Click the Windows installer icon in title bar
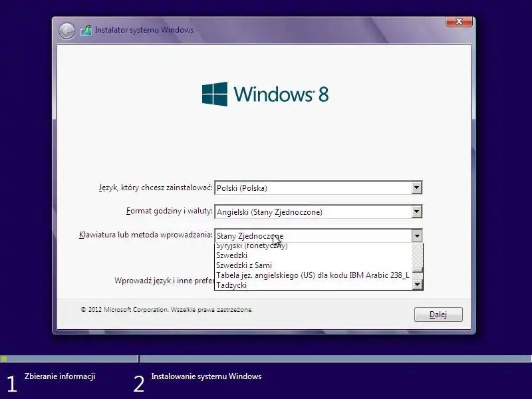The height and width of the screenshot is (399, 532). (x=86, y=31)
